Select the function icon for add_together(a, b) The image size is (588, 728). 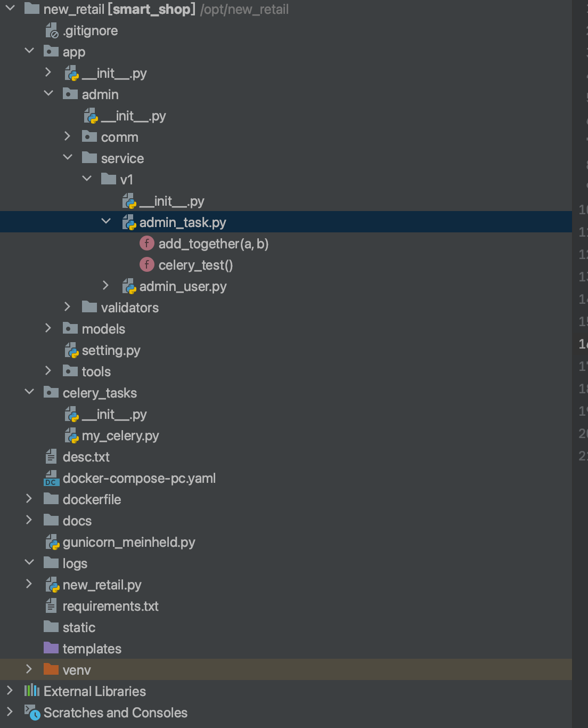pyautogui.click(x=146, y=243)
